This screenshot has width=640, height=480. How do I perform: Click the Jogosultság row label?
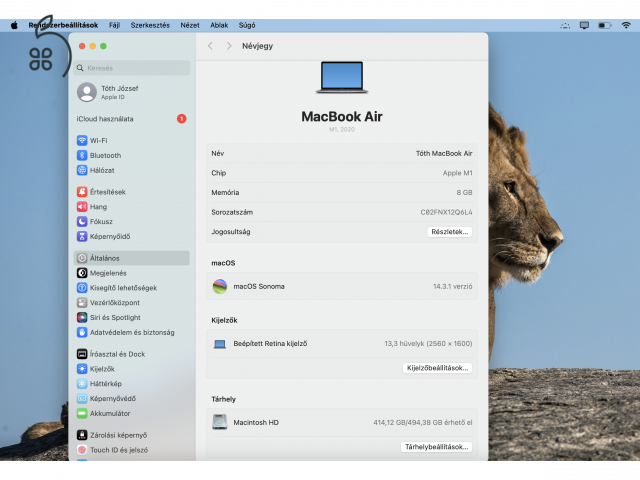pyautogui.click(x=231, y=232)
